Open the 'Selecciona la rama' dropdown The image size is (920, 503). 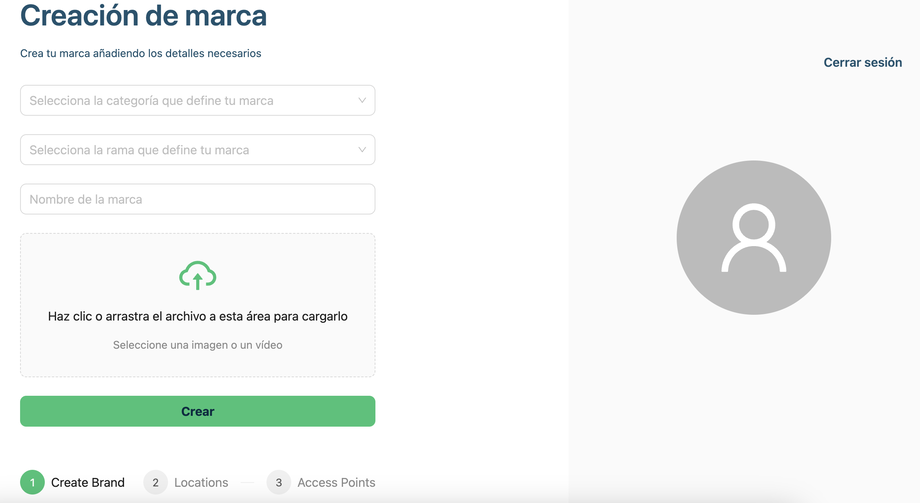point(198,150)
